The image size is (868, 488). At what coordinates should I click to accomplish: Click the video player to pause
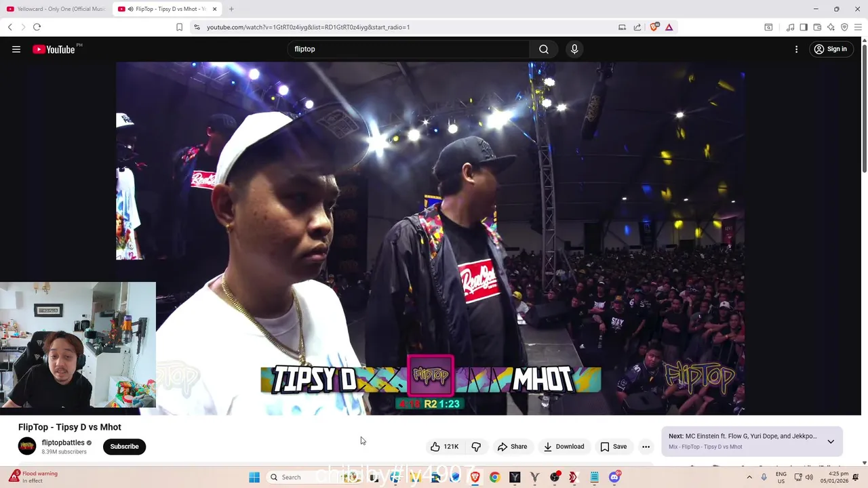coord(430,238)
